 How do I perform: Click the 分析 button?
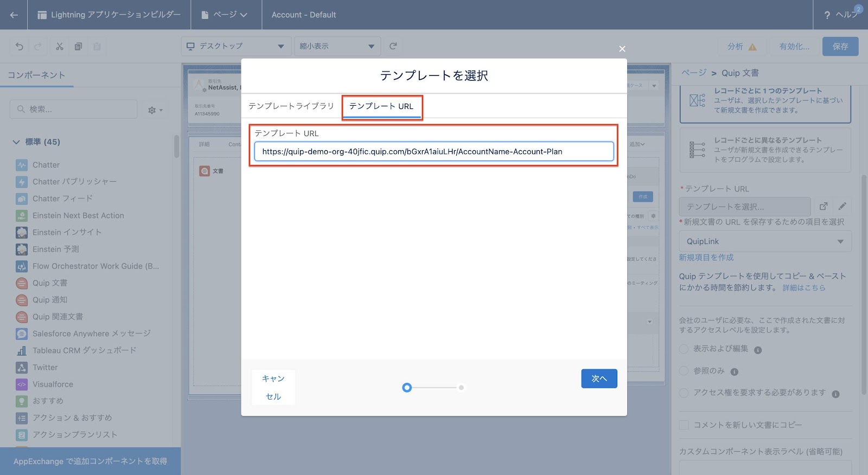(742, 47)
